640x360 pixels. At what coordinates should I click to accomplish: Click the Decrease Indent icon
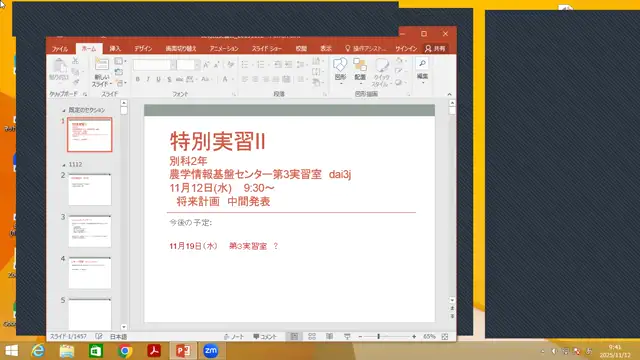[x=278, y=64]
